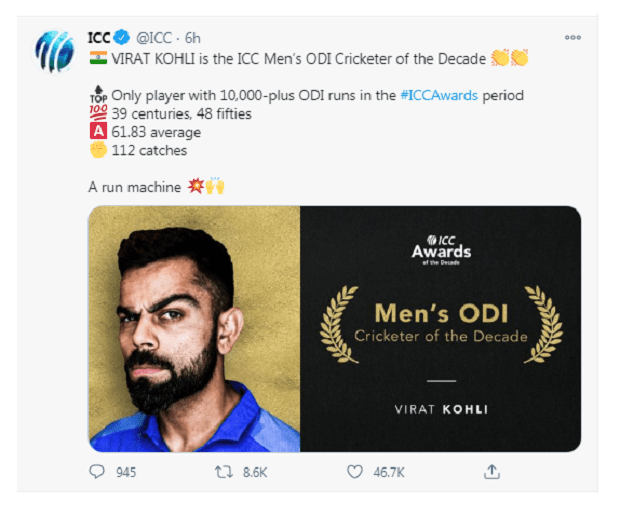Open the ICC profile avatar

(x=54, y=52)
